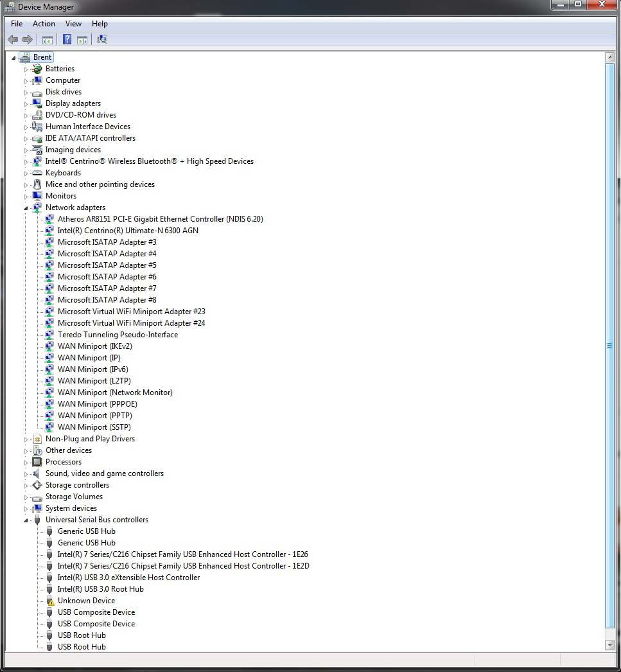621x672 pixels.
Task: Click the Show/Hide Console Tree toolbar icon
Action: [47, 40]
